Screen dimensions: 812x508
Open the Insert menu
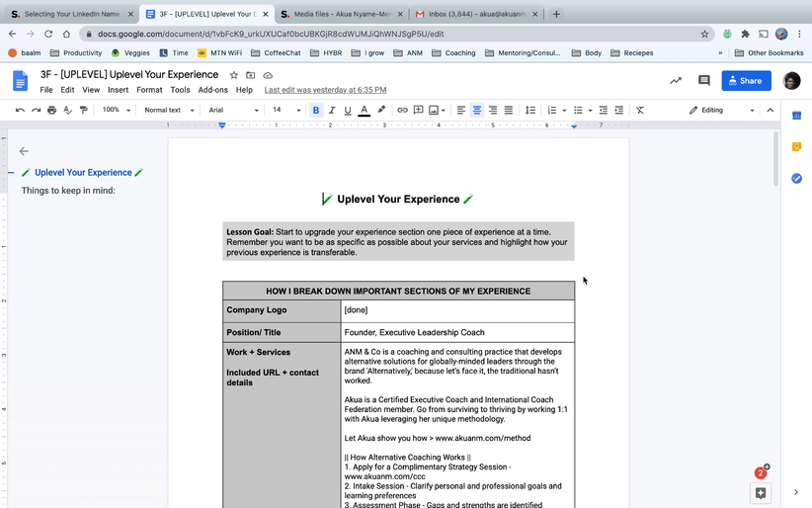coord(119,90)
